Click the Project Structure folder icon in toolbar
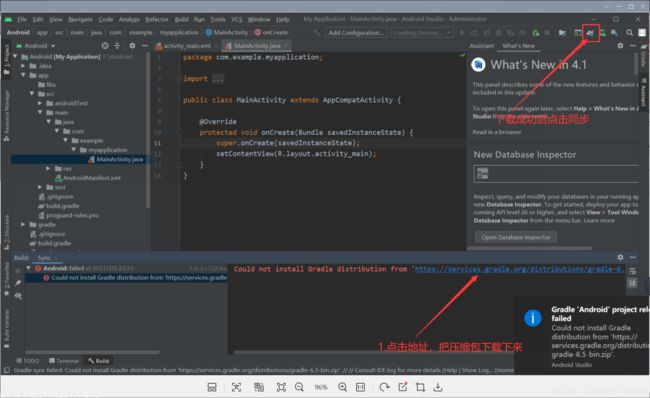The width and height of the screenshot is (650, 398). point(563,32)
